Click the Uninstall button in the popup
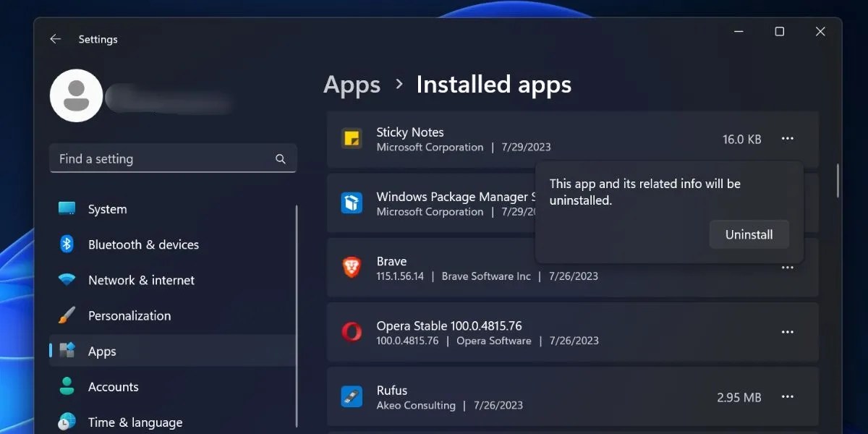 click(749, 234)
